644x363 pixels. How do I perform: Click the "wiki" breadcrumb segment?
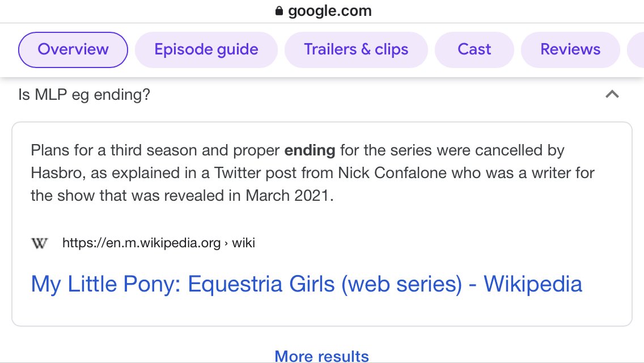coord(244,243)
